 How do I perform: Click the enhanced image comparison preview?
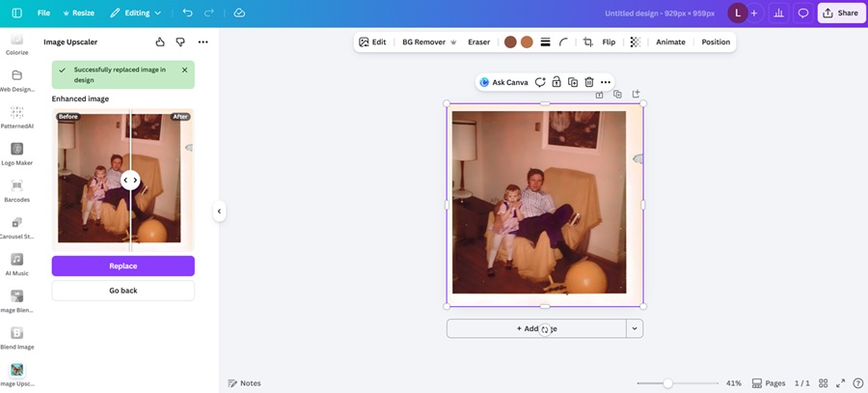tap(123, 179)
